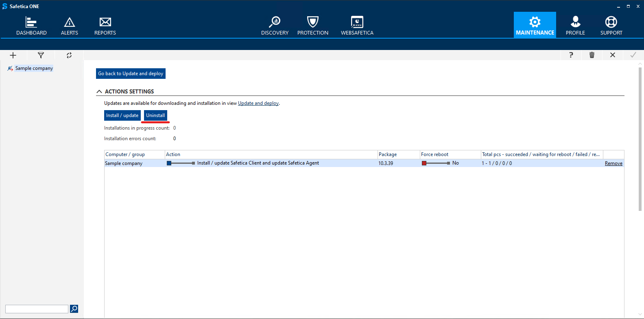The height and width of the screenshot is (319, 644).
Task: Click the vertical scrollbar on the right
Action: coord(640,139)
